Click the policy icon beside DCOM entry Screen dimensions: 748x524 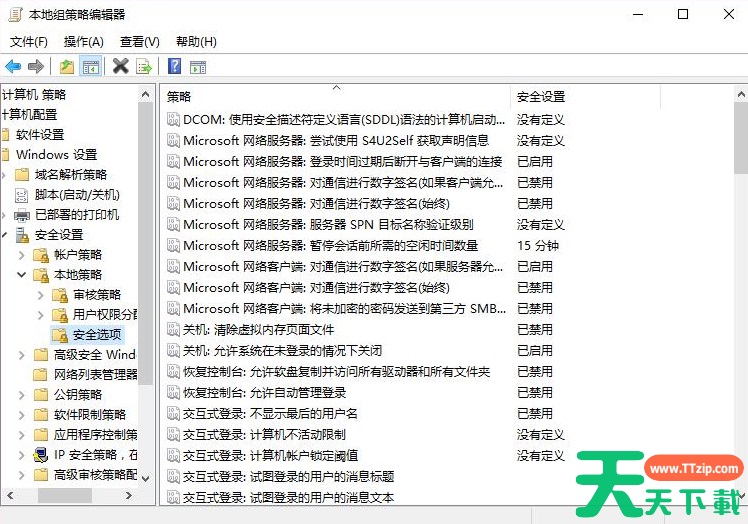pyautogui.click(x=173, y=119)
